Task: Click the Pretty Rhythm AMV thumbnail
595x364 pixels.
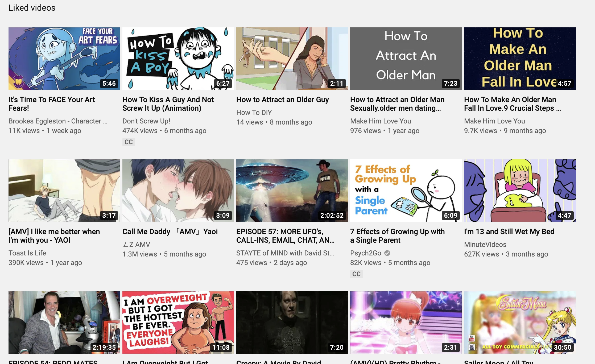Action: (x=406, y=322)
